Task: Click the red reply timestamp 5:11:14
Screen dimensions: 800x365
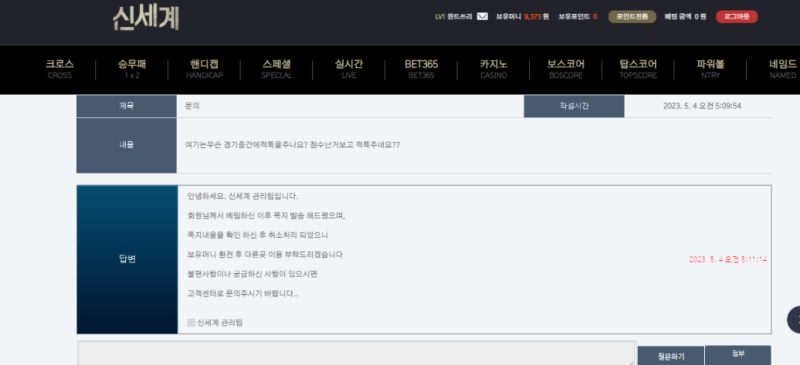Action: (728, 259)
